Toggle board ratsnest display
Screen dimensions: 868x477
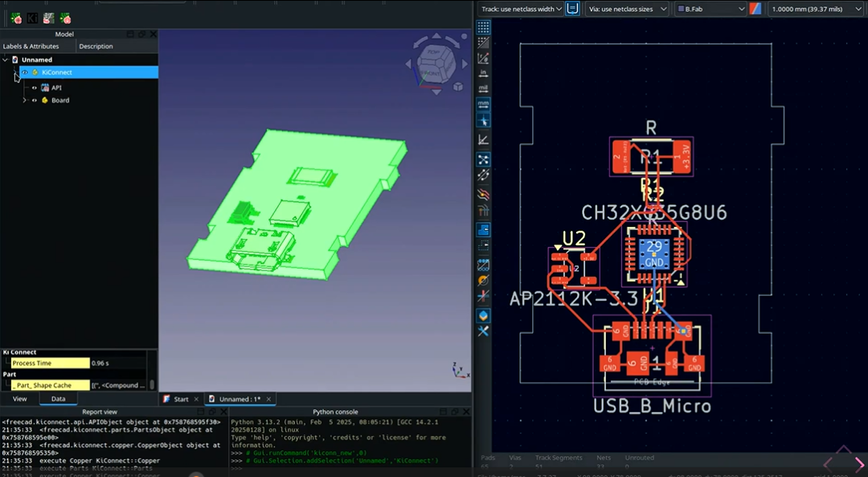pos(483,159)
